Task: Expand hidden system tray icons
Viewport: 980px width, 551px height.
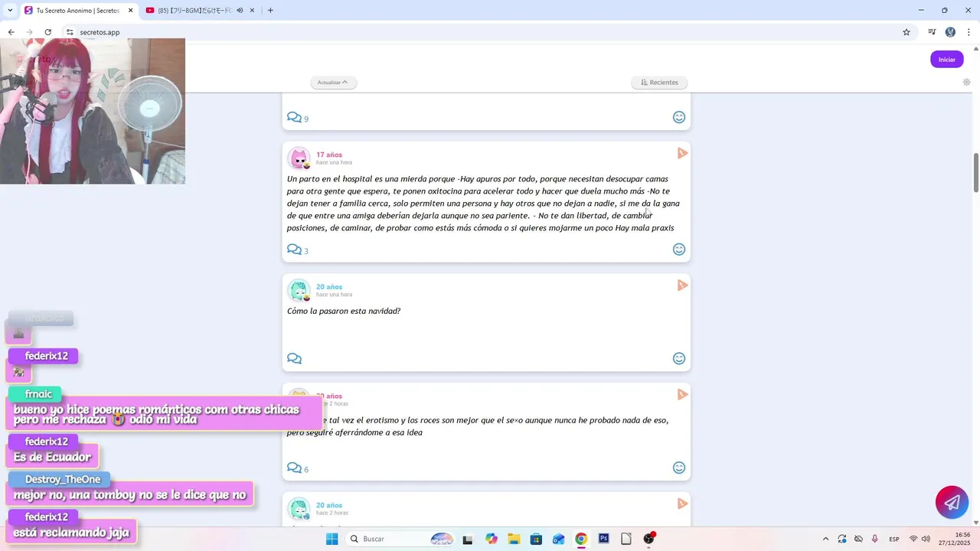Action: click(825, 539)
